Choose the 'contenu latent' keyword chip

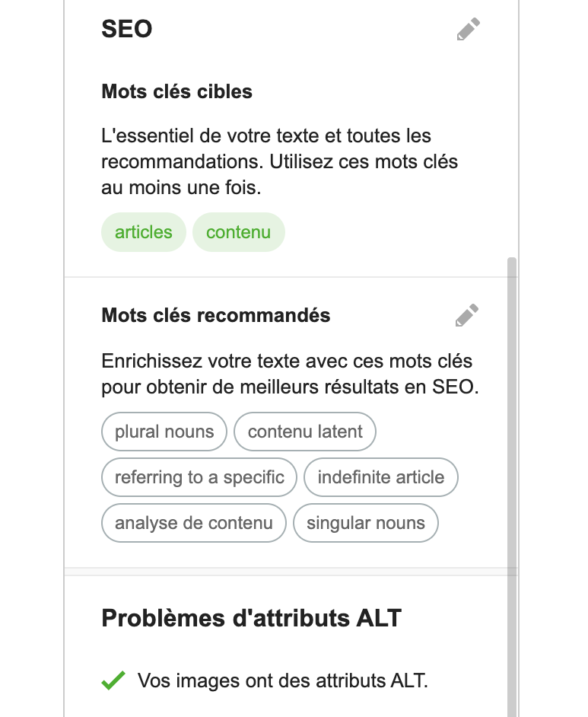coord(305,432)
